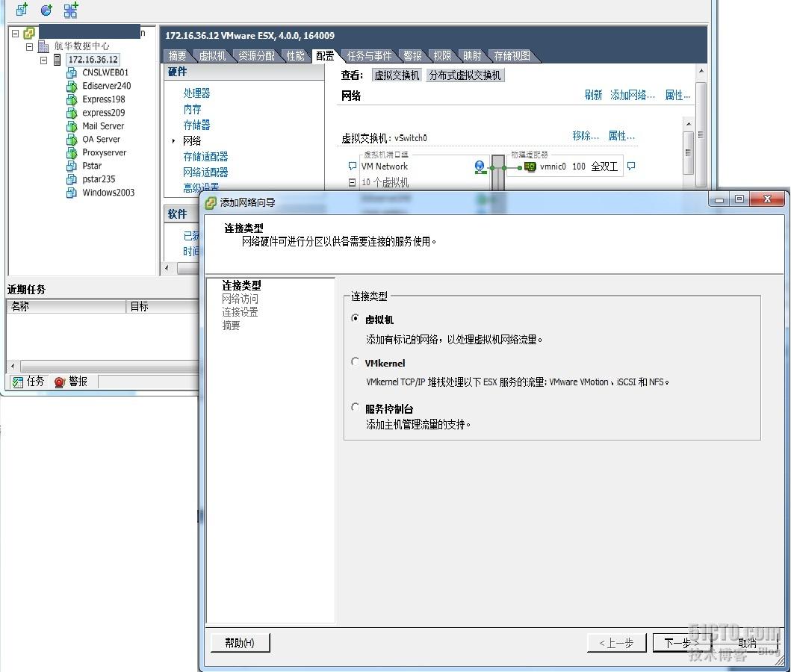Click the 移除... link for vSwitch0
791x672 pixels.
[586, 136]
